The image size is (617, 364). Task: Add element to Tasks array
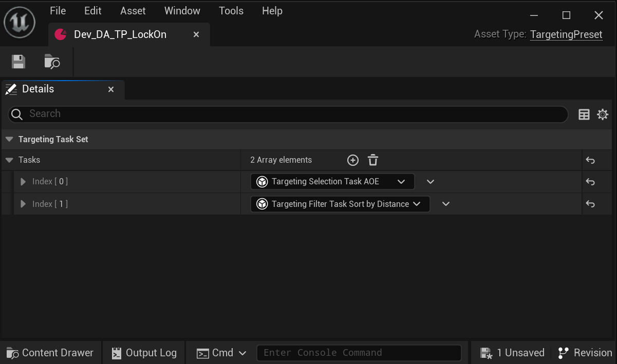coord(353,160)
